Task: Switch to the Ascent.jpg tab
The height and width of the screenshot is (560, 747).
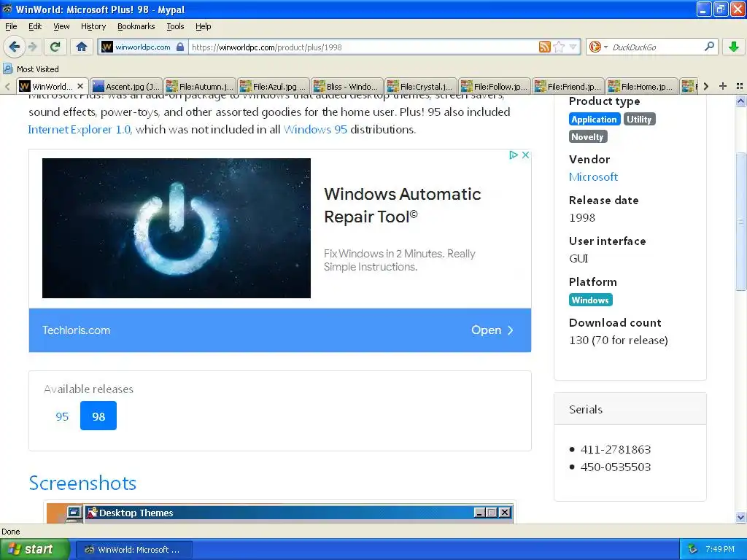Action: 126,87
